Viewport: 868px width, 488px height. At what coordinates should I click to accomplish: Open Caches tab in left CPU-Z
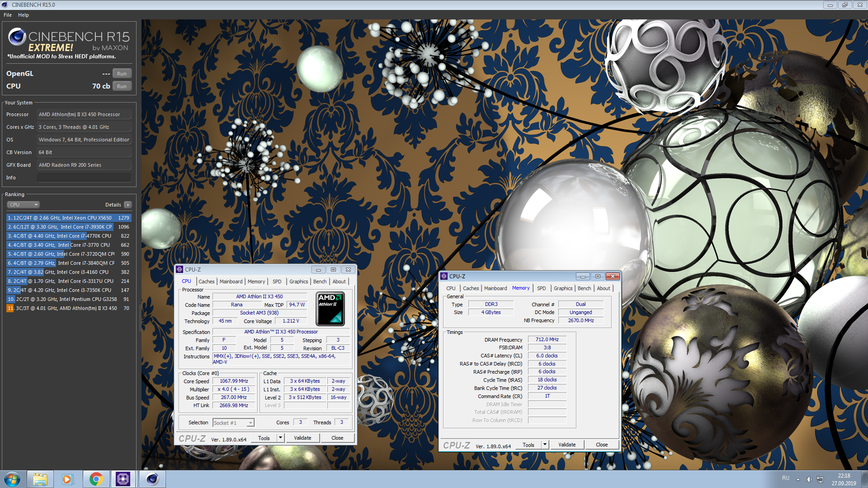tap(207, 282)
